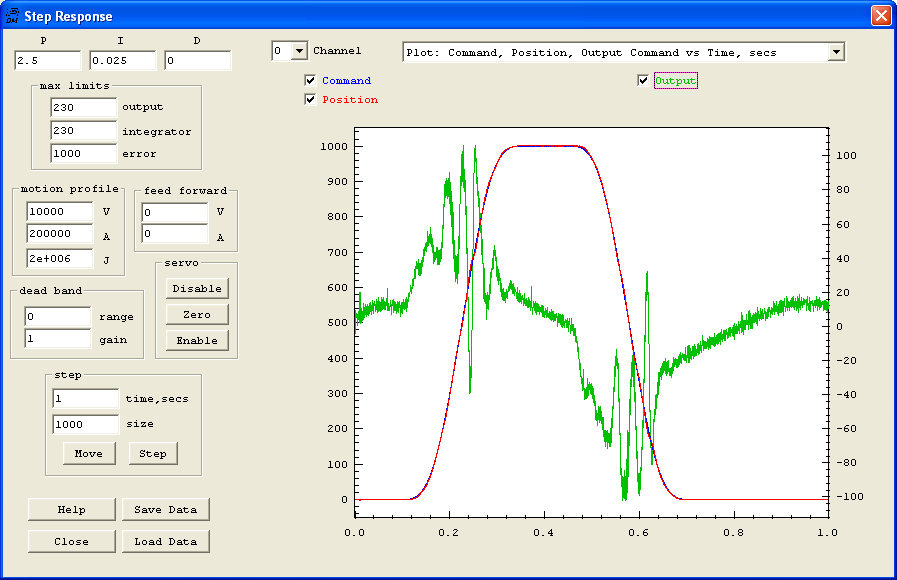Click the Save Data button

166,509
